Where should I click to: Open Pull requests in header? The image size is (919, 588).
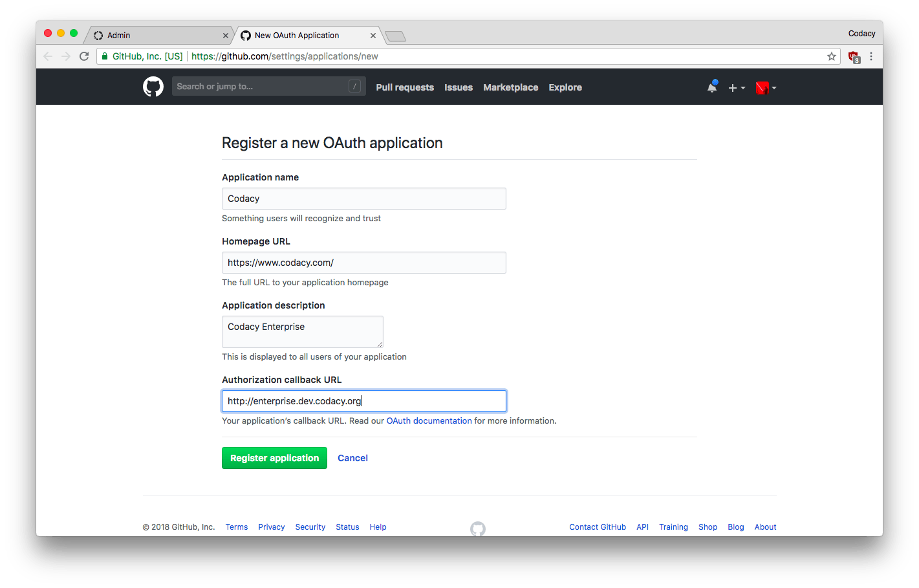(405, 87)
